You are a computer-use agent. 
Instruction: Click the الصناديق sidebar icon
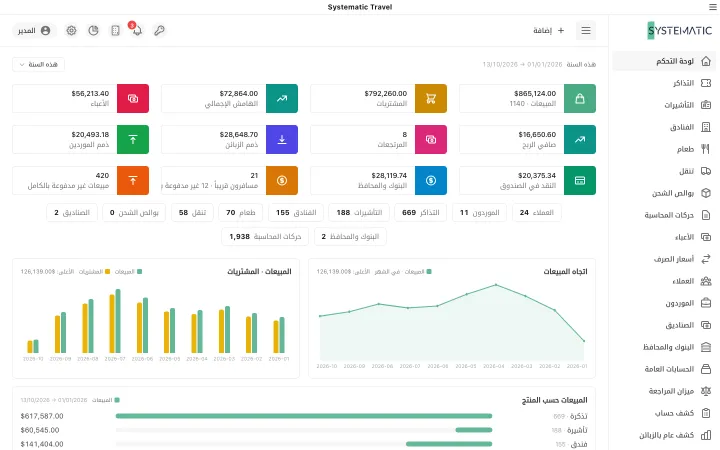point(706,325)
